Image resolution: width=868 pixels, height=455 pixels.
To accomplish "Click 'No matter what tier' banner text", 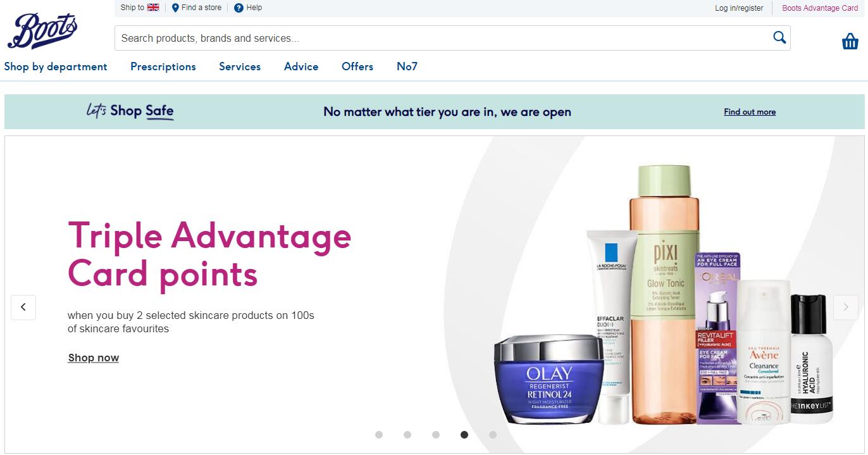I will coord(447,112).
